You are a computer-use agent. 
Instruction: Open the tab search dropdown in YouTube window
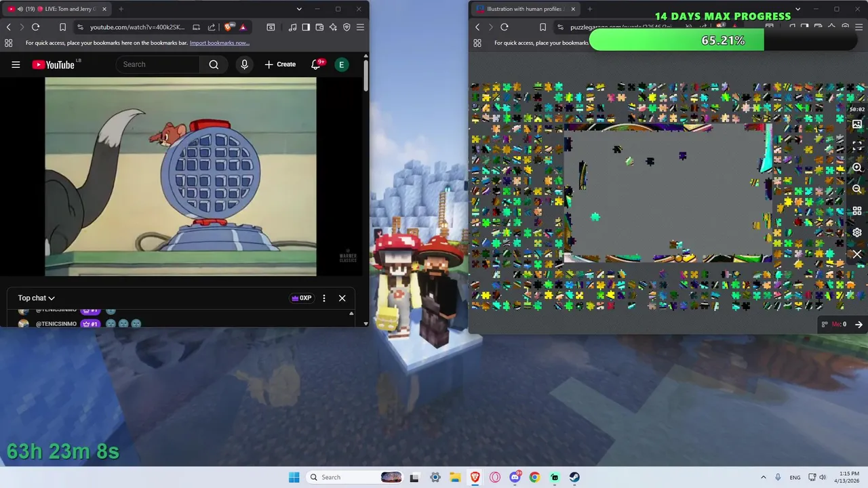point(299,9)
